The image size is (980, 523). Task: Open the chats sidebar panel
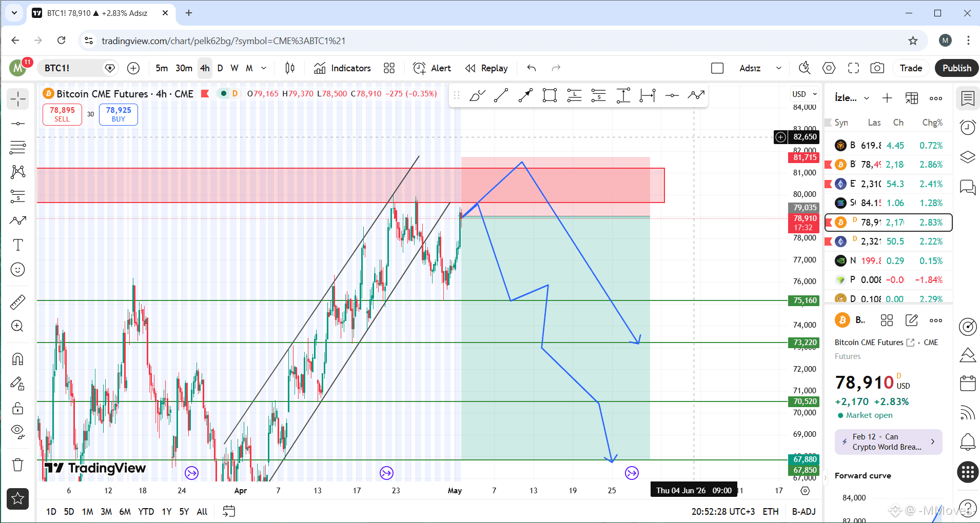click(968, 187)
